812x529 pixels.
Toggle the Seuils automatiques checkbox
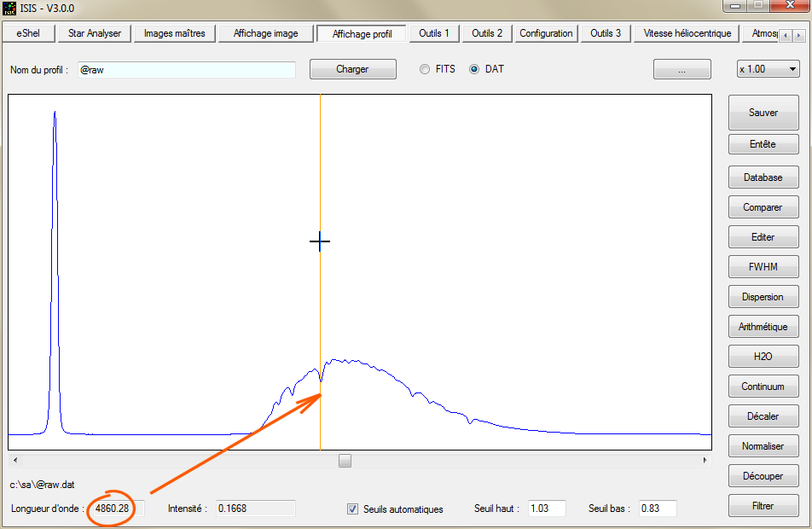pos(353,509)
